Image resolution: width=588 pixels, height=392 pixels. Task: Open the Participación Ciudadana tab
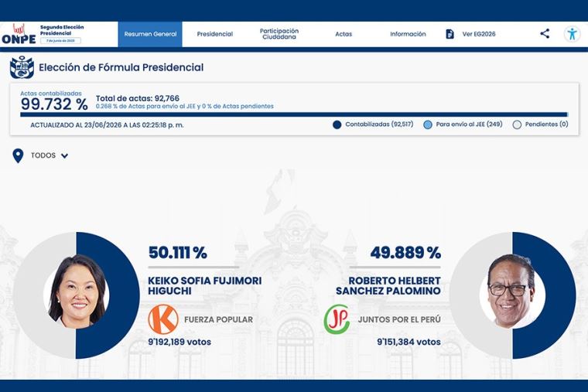[x=279, y=34]
